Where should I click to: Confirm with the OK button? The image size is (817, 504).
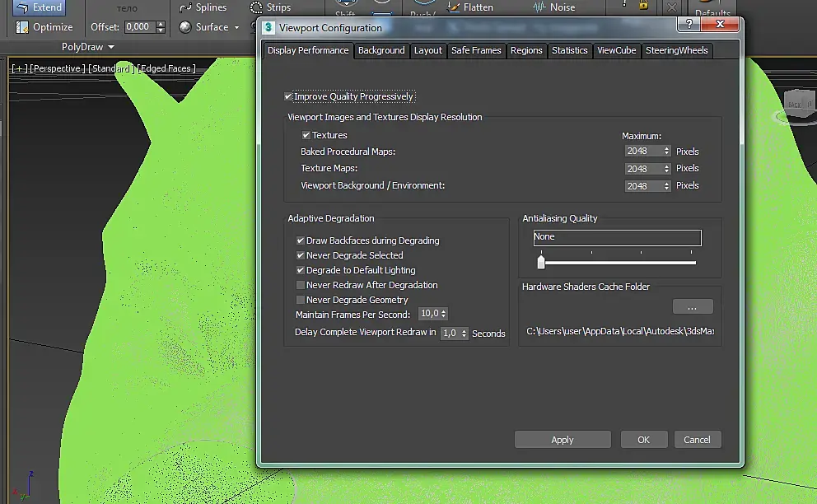[x=643, y=440]
